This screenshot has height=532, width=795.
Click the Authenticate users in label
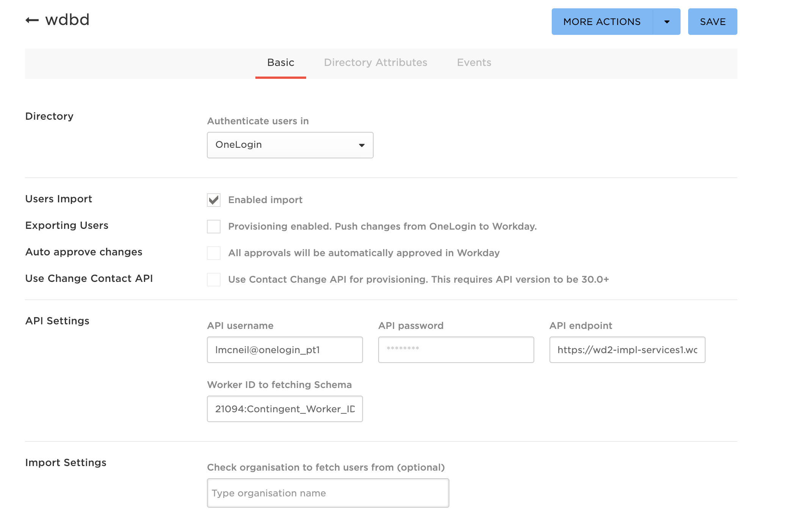coord(258,121)
